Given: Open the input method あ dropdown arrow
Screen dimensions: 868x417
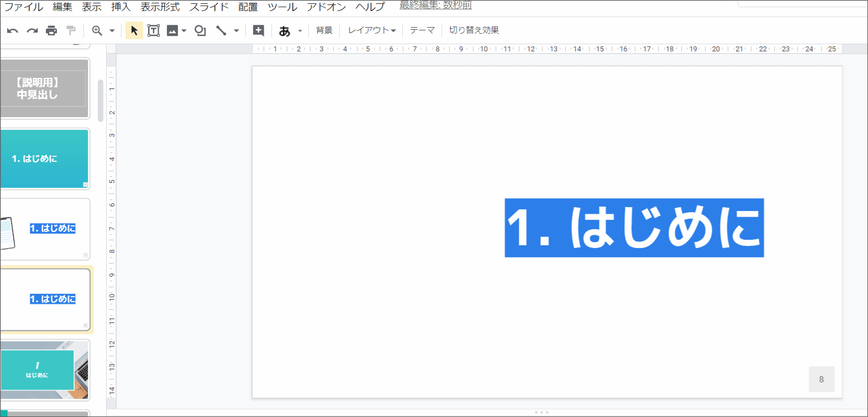Looking at the screenshot, I should tap(300, 31).
